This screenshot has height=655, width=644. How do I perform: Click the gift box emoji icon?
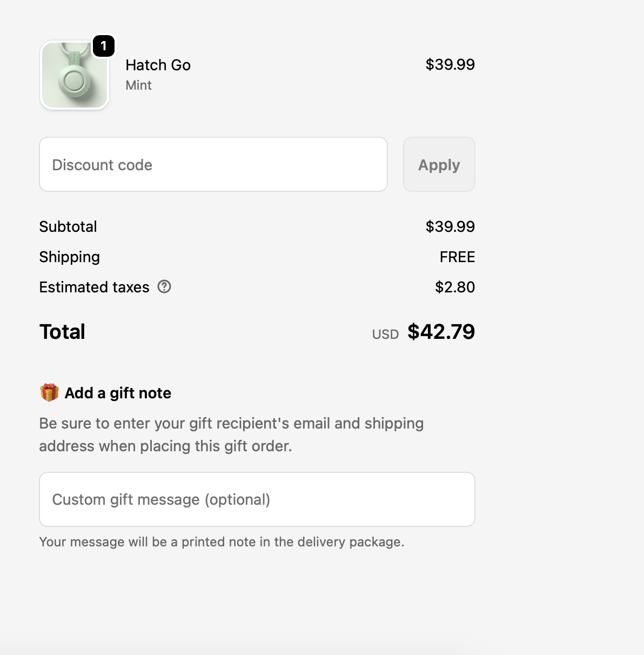[x=49, y=393]
